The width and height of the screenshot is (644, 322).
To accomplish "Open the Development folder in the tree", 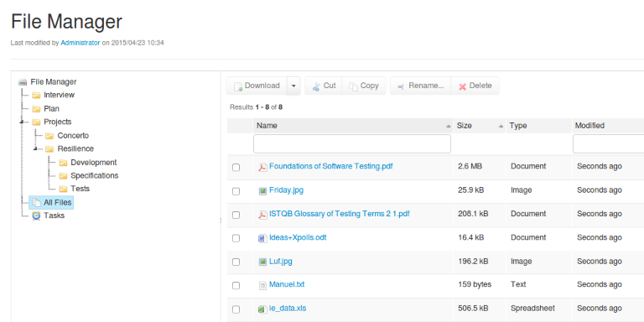I will click(94, 163).
